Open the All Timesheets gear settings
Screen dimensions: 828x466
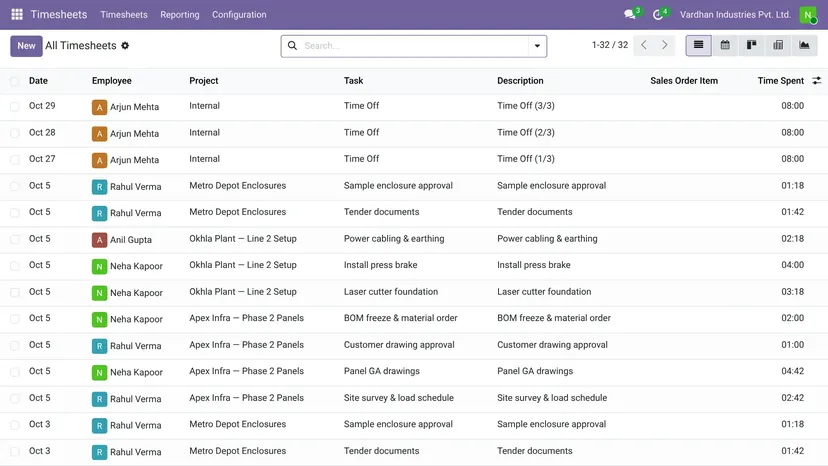pos(125,45)
